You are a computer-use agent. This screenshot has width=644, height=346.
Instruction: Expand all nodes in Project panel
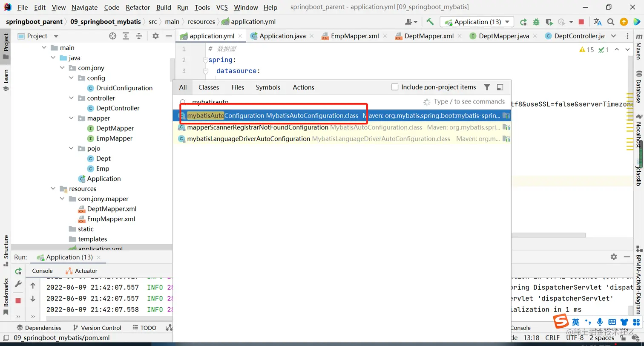click(x=126, y=36)
